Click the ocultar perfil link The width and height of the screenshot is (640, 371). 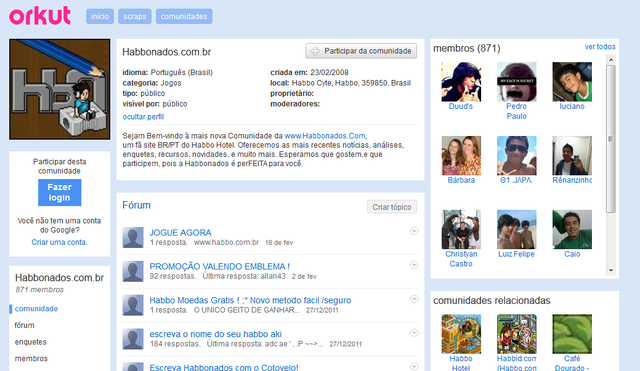[x=143, y=117]
